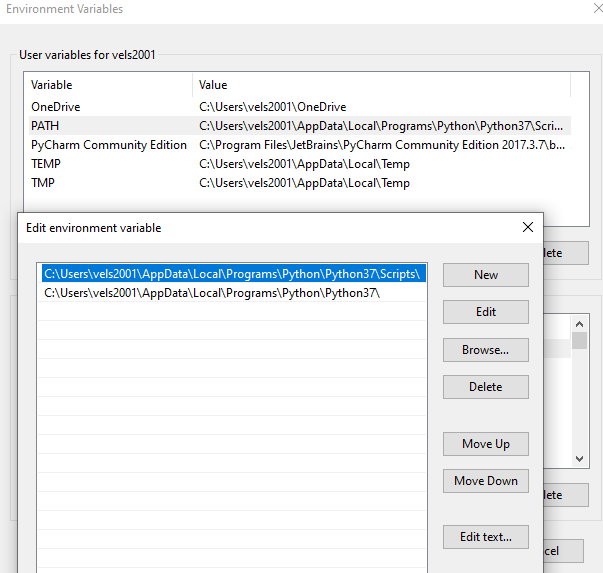The height and width of the screenshot is (573, 603).
Task: Select the Python37\Scripts\ path entry
Action: (233, 273)
